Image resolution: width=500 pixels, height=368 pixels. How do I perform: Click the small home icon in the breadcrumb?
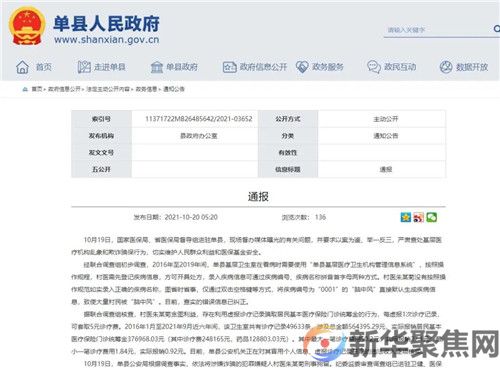pyautogui.click(x=25, y=89)
